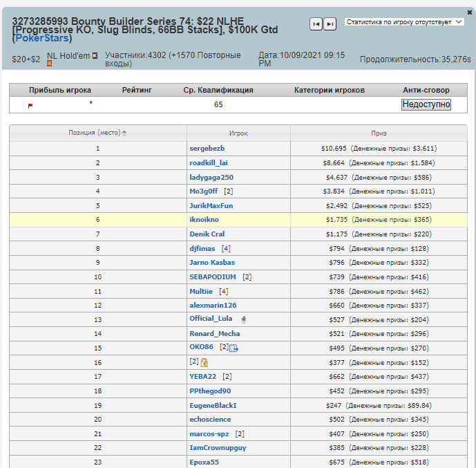Screen dimensions: 476x468
Task: Open player EugeneBlackI profile
Action: click(x=213, y=406)
